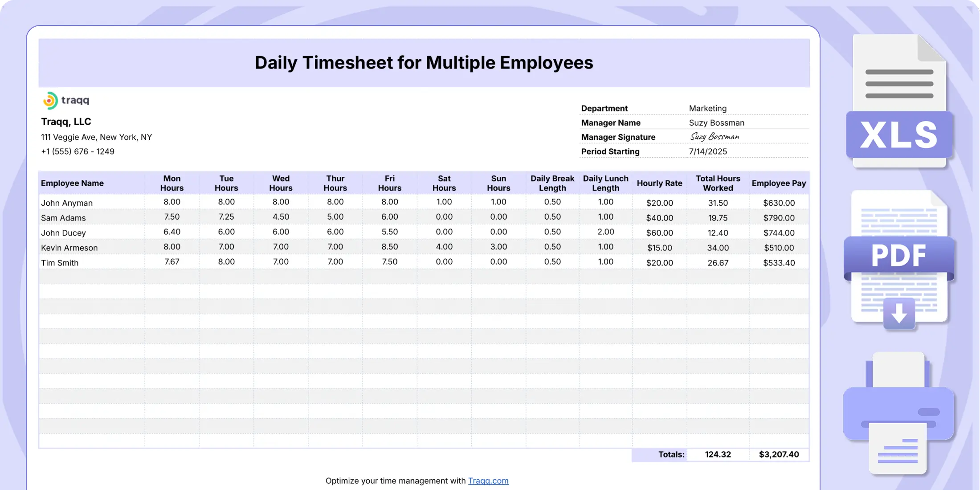Click the phone number +1 (555) 676 - 1249
This screenshot has width=980, height=490.
pos(78,151)
